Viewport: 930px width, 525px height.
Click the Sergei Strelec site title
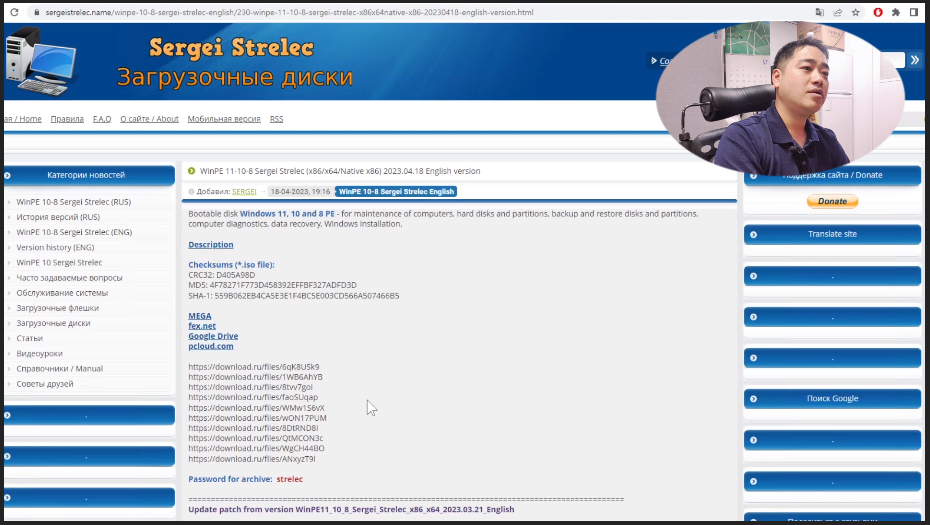point(231,47)
